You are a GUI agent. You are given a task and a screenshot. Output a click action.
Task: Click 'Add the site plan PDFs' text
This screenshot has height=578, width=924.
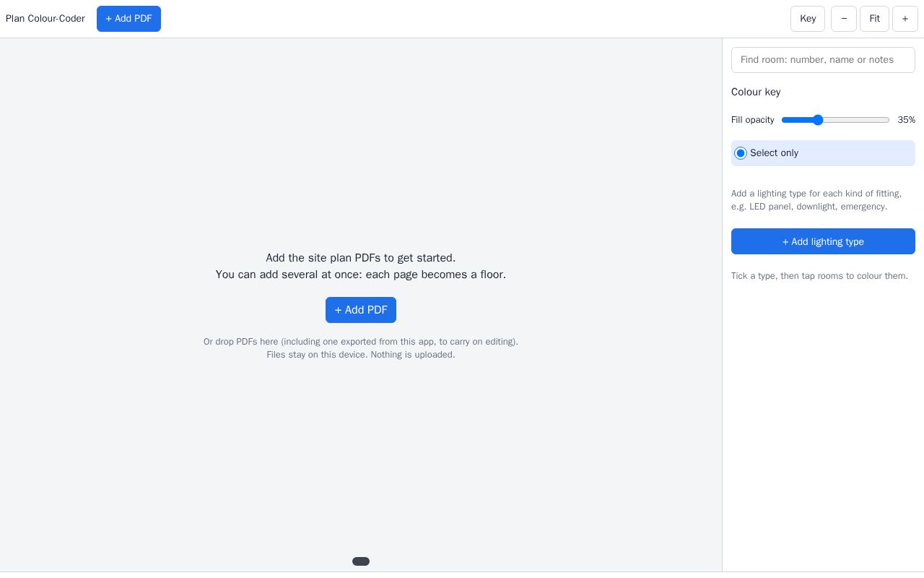click(361, 258)
